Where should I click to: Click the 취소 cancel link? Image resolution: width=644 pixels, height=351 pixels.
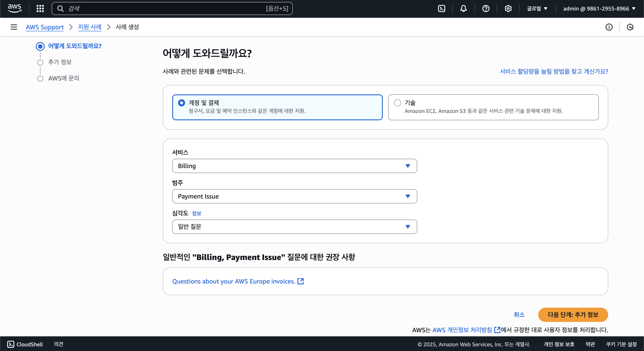tap(519, 315)
